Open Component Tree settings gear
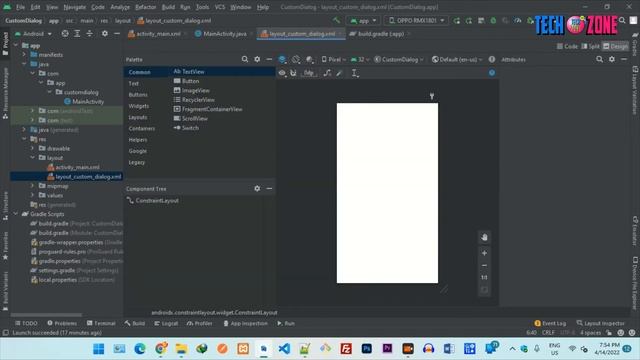640x360 pixels. pyautogui.click(x=257, y=189)
